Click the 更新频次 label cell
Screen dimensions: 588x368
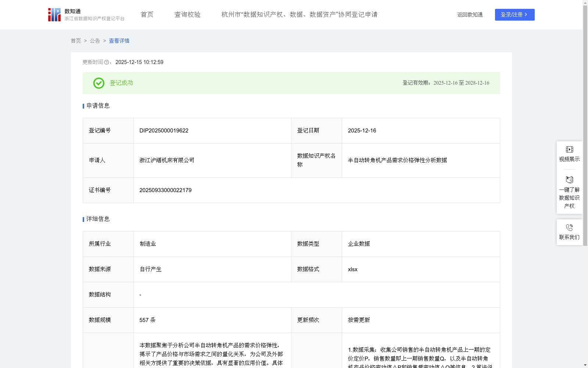pos(316,320)
